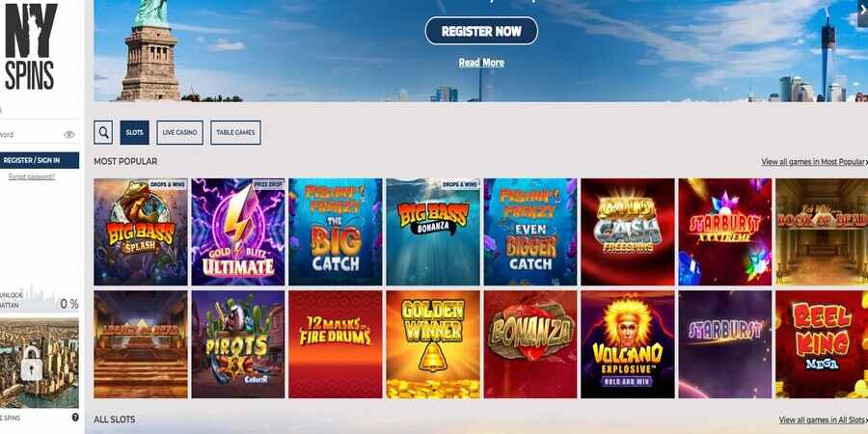Open the Read More link
The width and height of the screenshot is (868, 434).
point(481,63)
